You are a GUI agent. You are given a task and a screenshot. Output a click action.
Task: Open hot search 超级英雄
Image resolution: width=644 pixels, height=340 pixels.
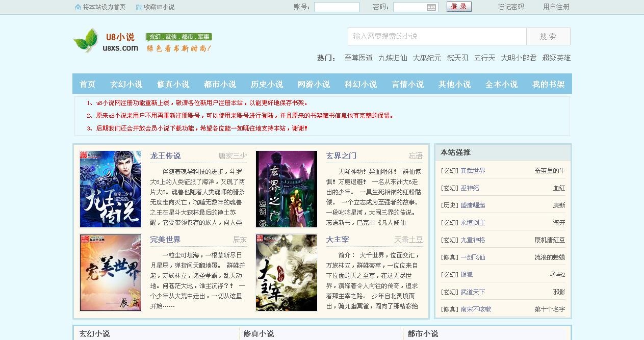pyautogui.click(x=556, y=58)
